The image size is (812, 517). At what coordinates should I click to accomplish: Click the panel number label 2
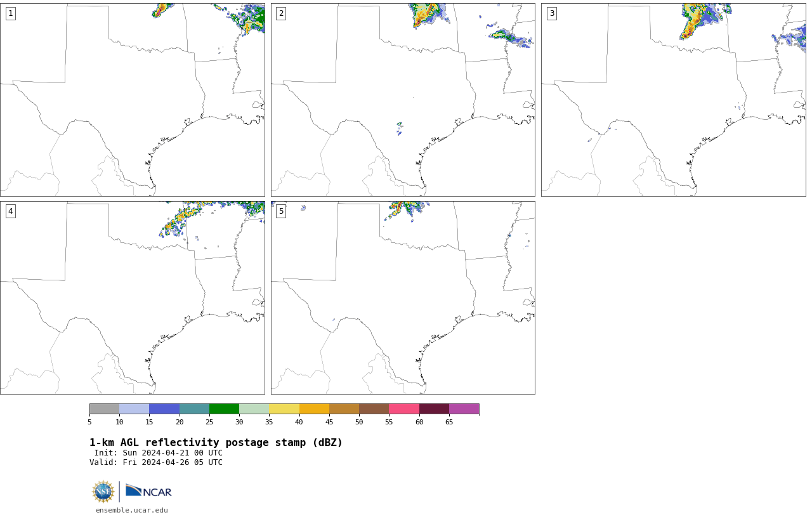pyautogui.click(x=281, y=13)
